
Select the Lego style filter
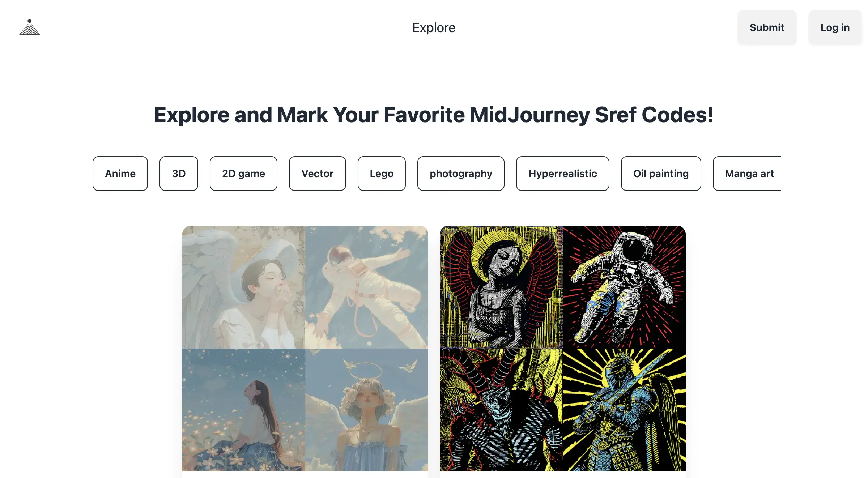(x=381, y=173)
